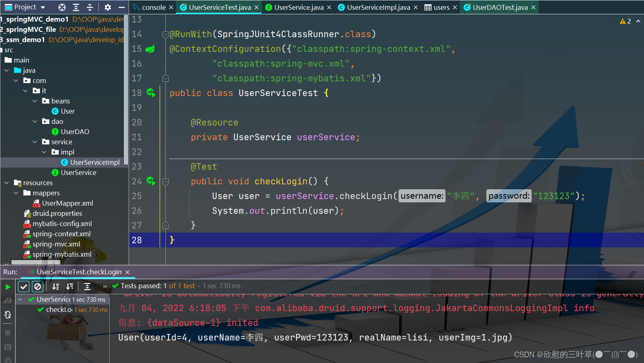Toggle show passed tests checkmark
The width and height of the screenshot is (644, 363).
24,287
